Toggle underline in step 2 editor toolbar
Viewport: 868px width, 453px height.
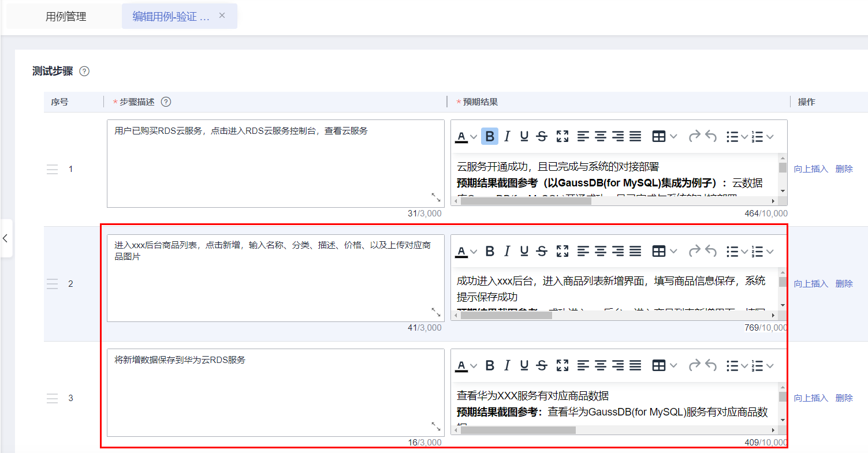pos(524,251)
